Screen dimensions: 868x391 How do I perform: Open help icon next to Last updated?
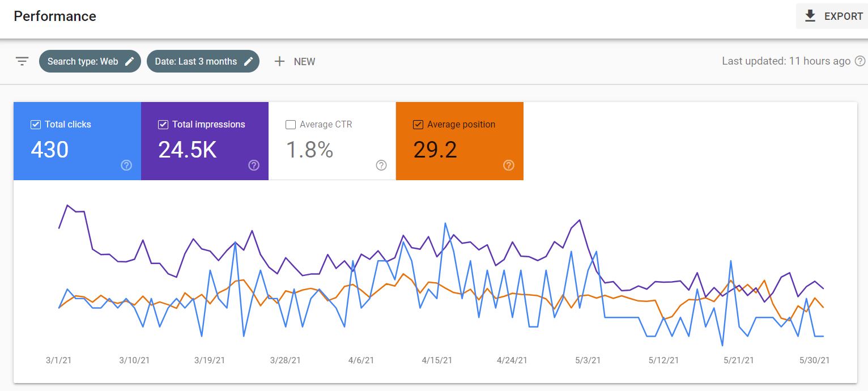pyautogui.click(x=860, y=61)
